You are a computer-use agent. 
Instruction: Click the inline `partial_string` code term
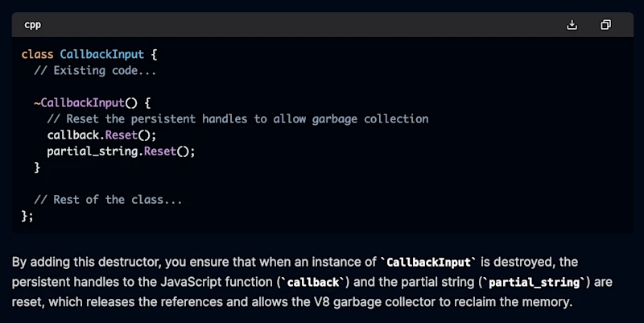pos(535,282)
